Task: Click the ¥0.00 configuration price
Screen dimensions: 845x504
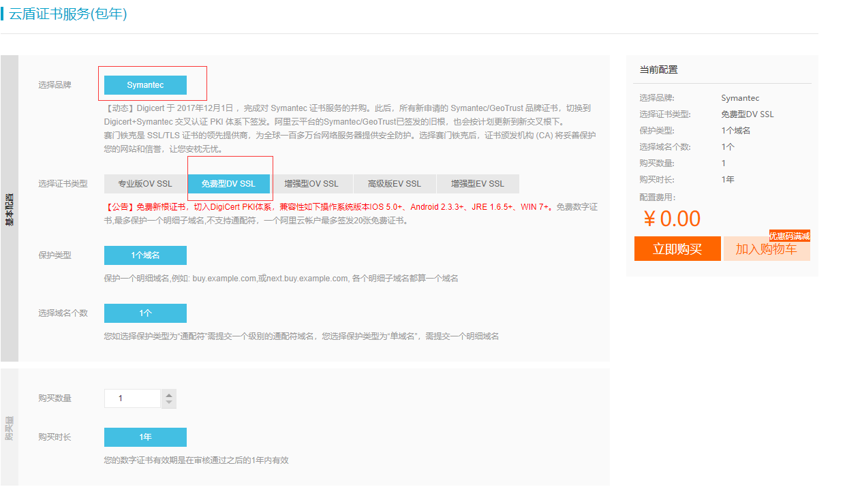Action: (x=672, y=219)
